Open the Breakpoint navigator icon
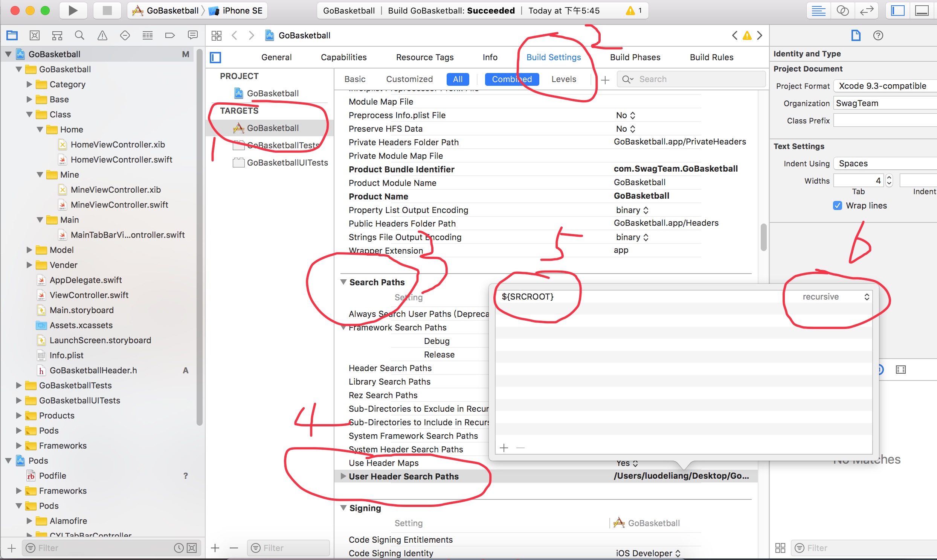The width and height of the screenshot is (937, 560). tap(170, 35)
